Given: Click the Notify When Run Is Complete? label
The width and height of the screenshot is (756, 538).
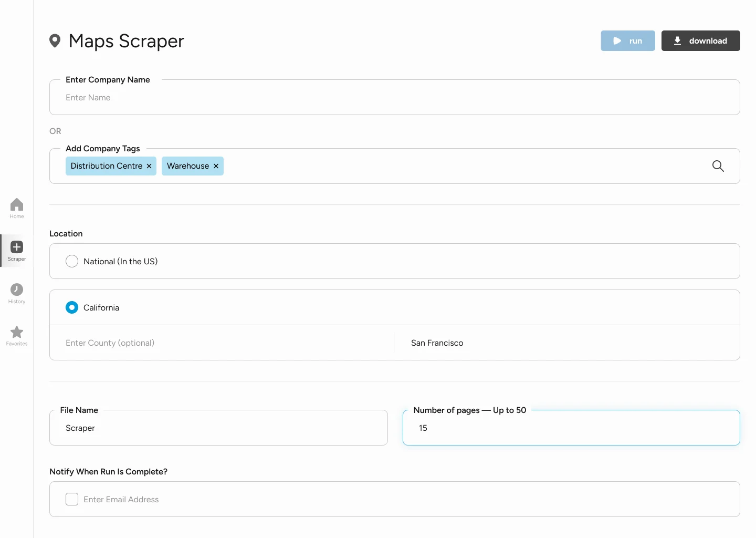Looking at the screenshot, I should tap(109, 472).
